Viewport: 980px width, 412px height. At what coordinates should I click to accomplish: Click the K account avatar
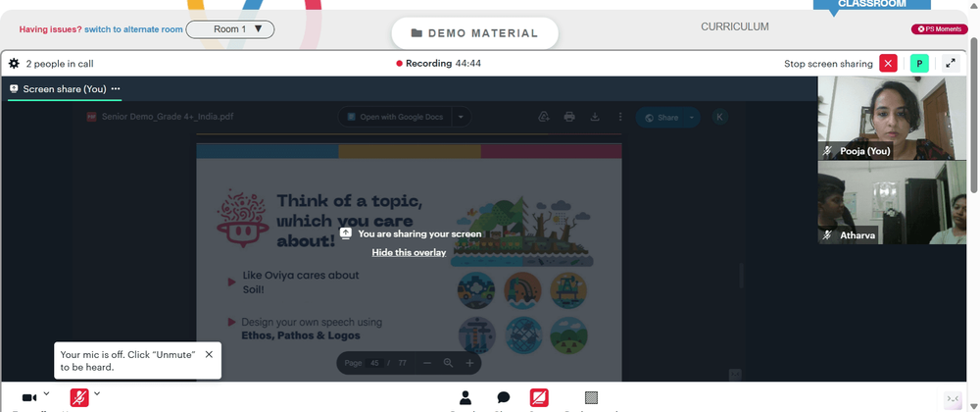[720, 117]
